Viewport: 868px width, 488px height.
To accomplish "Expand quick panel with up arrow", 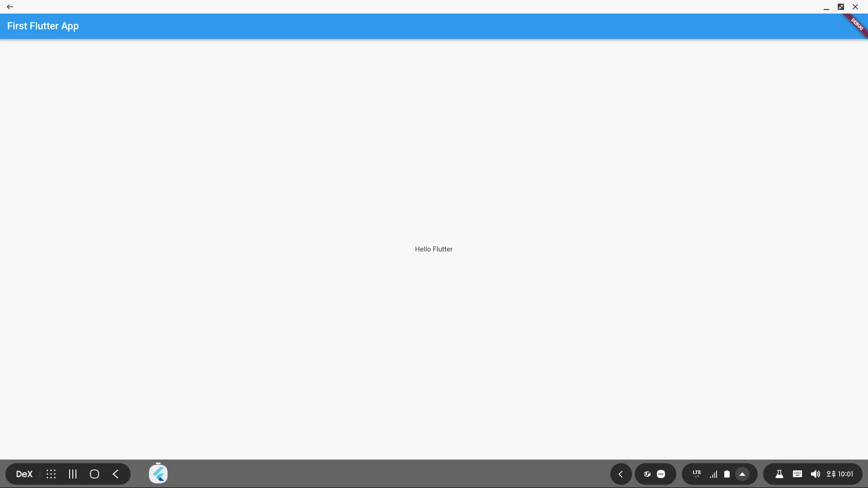I will click(x=742, y=474).
